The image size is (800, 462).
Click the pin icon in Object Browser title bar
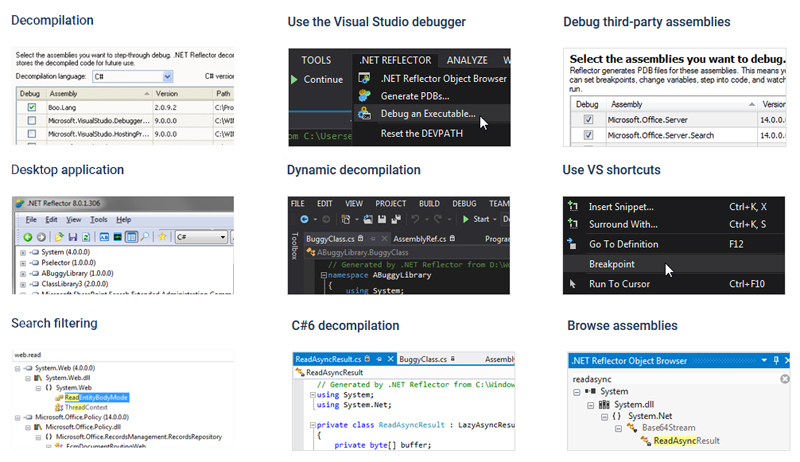[776, 360]
